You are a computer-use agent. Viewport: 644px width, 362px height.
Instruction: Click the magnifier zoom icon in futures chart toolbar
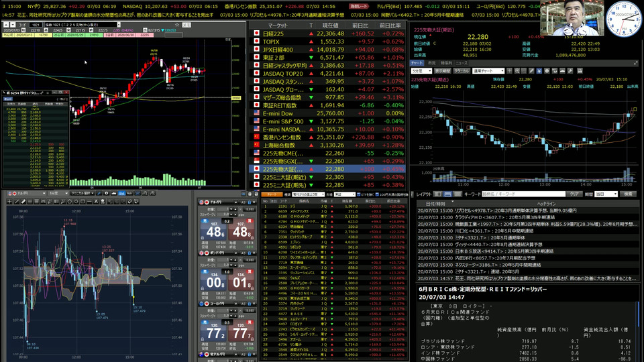tap(517, 70)
